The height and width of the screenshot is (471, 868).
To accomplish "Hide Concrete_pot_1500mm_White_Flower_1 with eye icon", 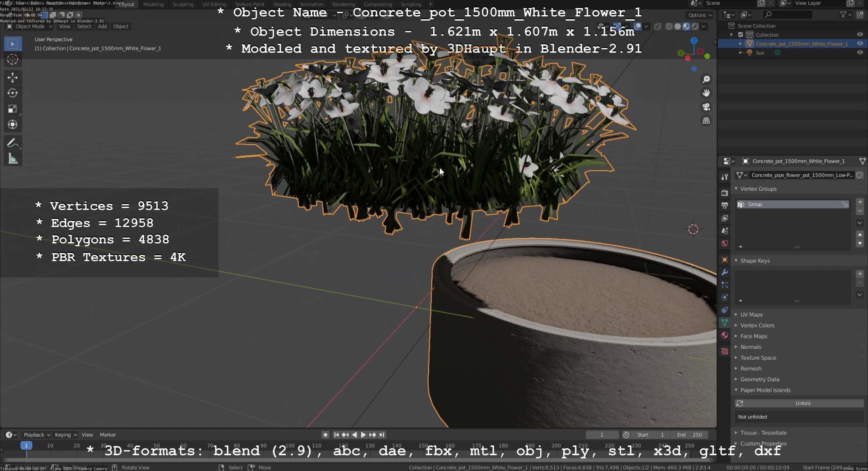I will [860, 44].
